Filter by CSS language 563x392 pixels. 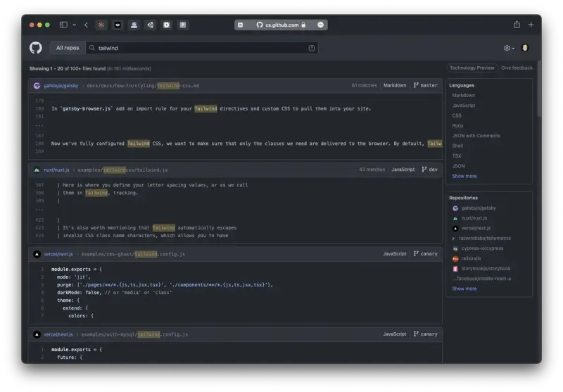click(x=457, y=115)
